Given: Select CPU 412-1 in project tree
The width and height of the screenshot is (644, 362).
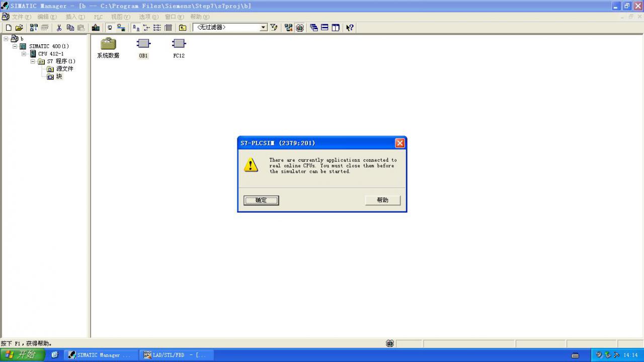Looking at the screenshot, I should 51,54.
